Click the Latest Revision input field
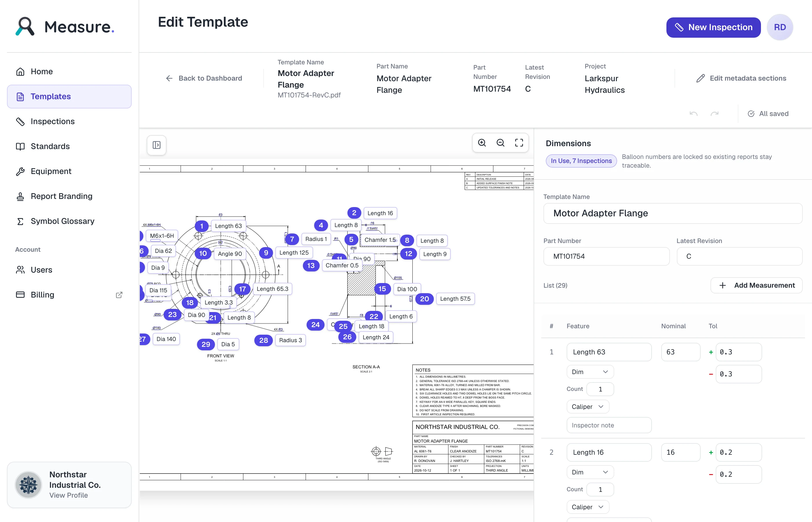 coord(739,256)
